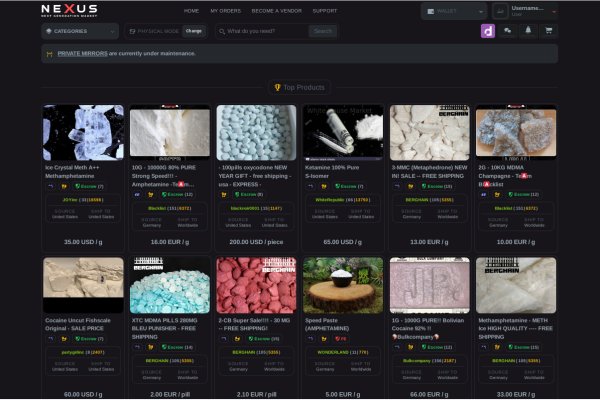Open the BECOME A VENDOR page
The height and width of the screenshot is (400, 600).
coord(277,11)
